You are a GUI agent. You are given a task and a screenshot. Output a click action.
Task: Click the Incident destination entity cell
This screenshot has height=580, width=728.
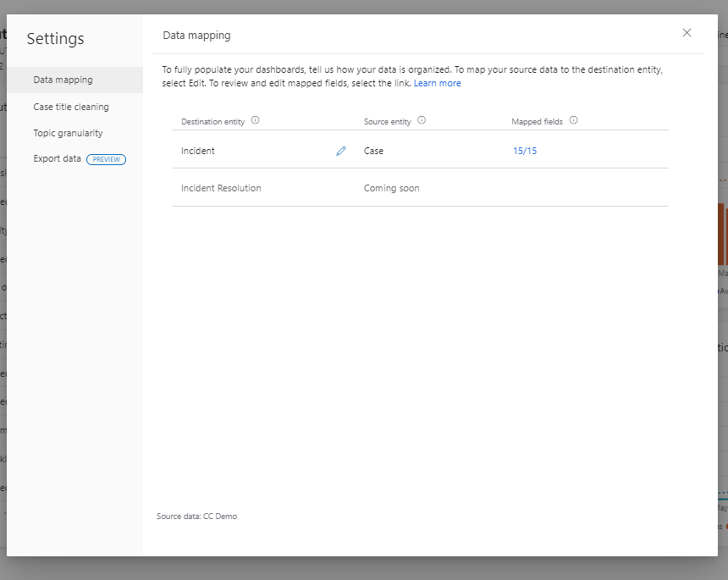(198, 151)
